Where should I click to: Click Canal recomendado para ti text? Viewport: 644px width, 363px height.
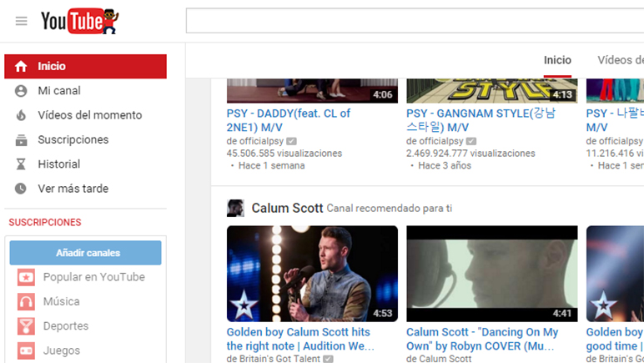pos(390,209)
